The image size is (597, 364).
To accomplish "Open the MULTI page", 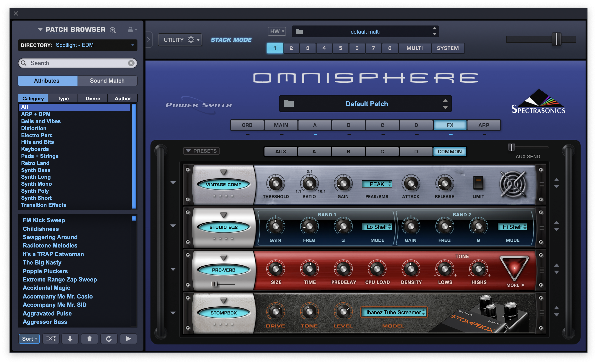I will 415,48.
